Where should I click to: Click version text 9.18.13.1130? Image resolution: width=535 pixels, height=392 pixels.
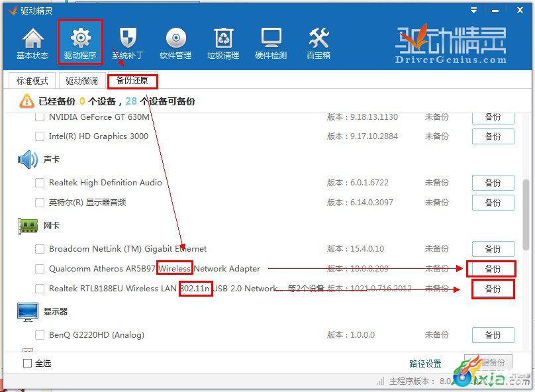(374, 117)
